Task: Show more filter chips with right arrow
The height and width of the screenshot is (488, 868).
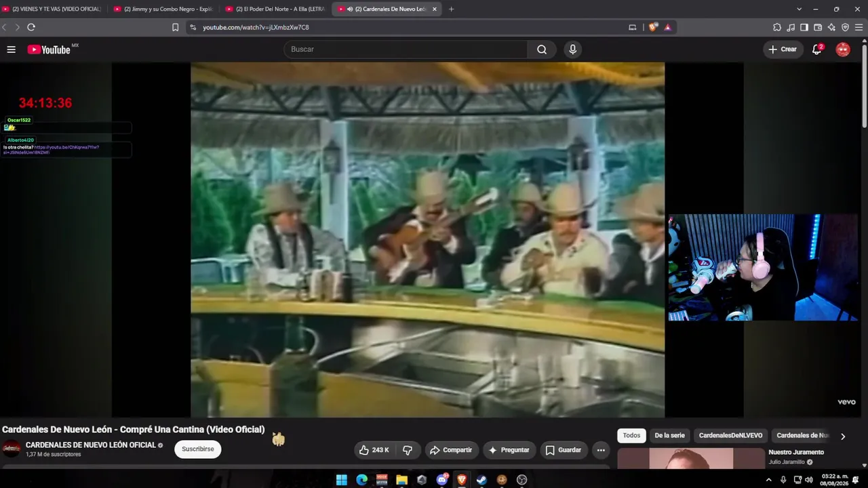Action: click(843, 436)
